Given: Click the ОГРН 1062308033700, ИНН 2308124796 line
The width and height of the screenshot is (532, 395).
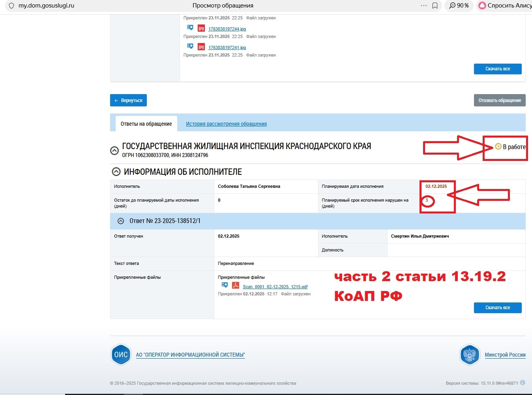Looking at the screenshot, I should (165, 155).
